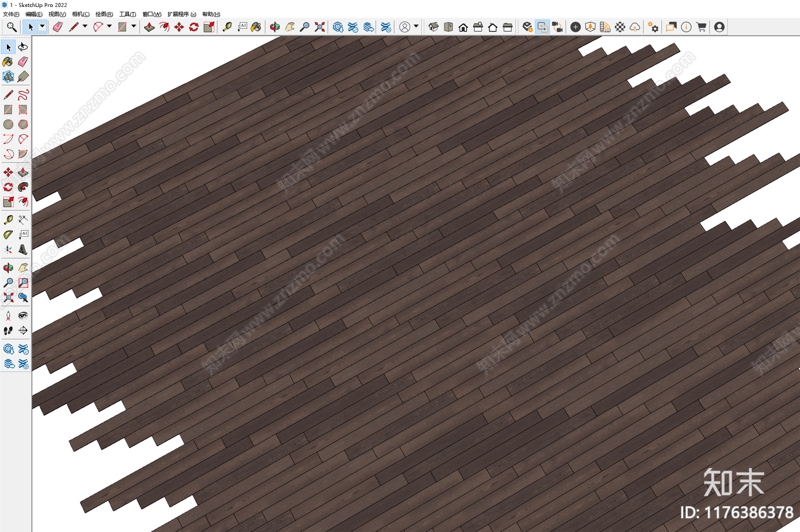The height and width of the screenshot is (532, 800).
Task: Open the 相机(C) menu
Action: coord(80,14)
